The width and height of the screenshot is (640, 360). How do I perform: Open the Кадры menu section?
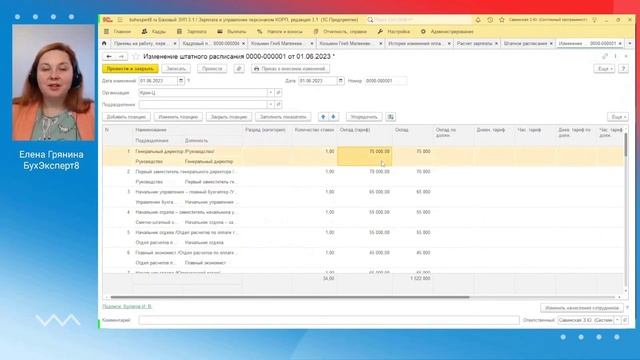click(x=153, y=31)
